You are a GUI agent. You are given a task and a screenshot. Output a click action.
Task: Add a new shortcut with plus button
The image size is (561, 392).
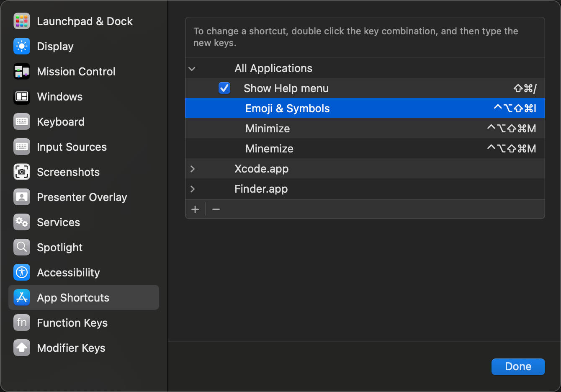[195, 209]
